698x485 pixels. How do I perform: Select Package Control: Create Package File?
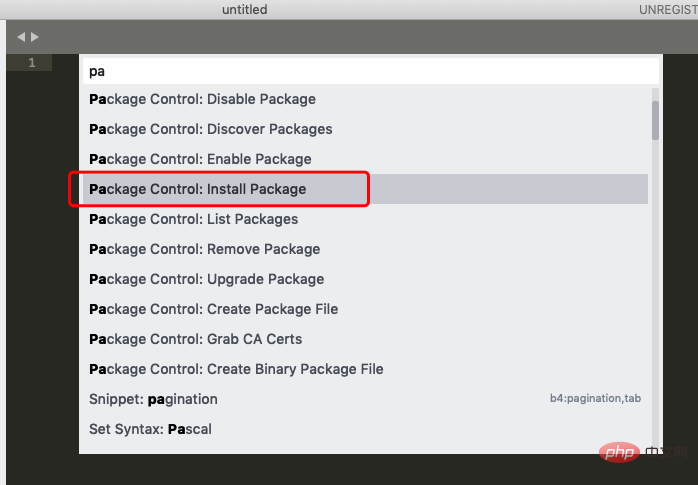[x=213, y=309]
